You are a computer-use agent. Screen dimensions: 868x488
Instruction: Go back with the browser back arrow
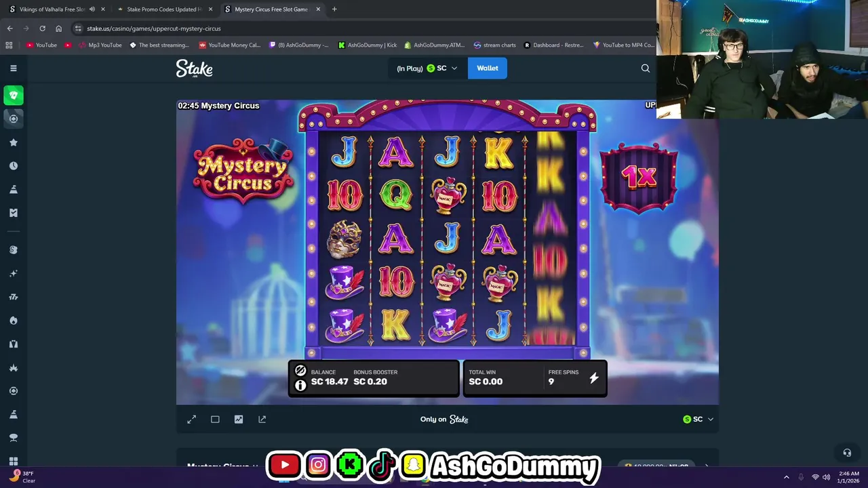pos(9,28)
